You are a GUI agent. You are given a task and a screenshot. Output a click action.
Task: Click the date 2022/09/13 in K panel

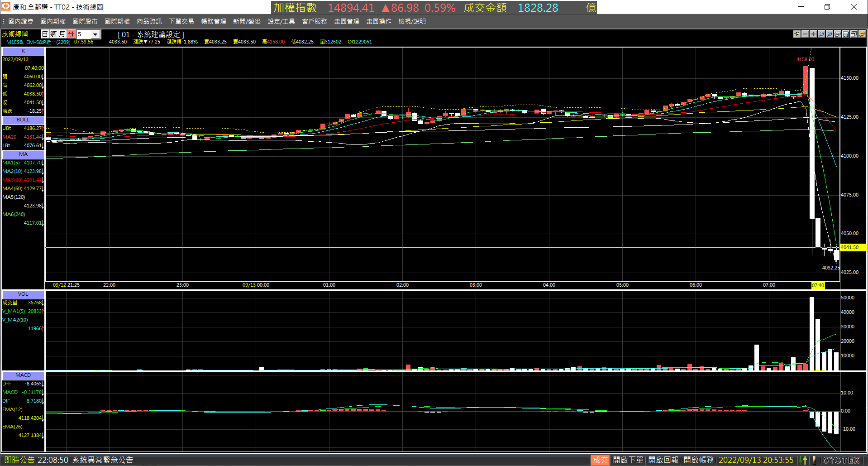pyautogui.click(x=15, y=60)
